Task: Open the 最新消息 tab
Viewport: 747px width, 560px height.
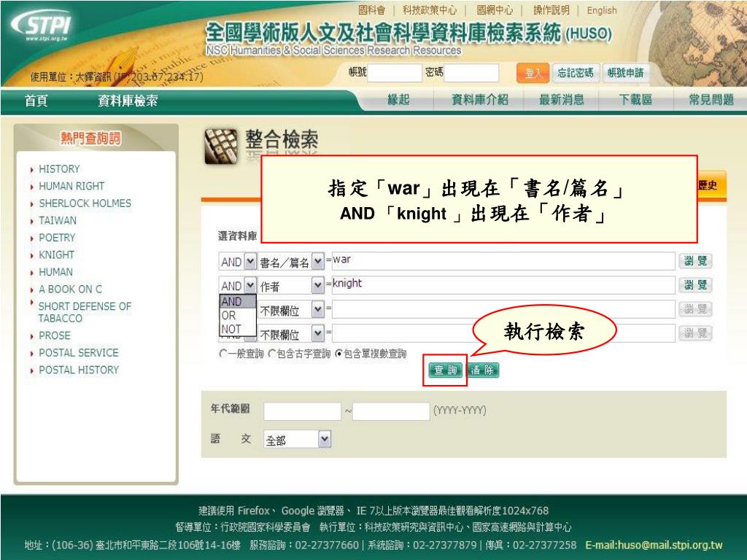Action: click(x=561, y=99)
